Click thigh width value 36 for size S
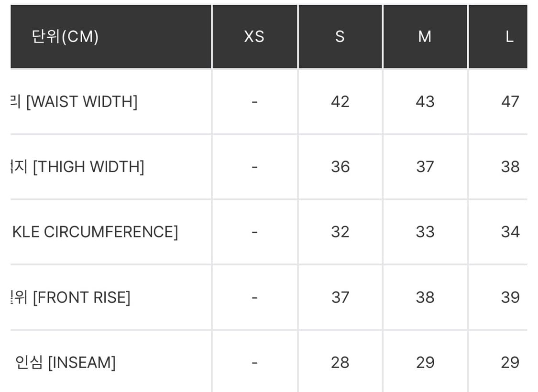This screenshot has width=538, height=392. 340,166
